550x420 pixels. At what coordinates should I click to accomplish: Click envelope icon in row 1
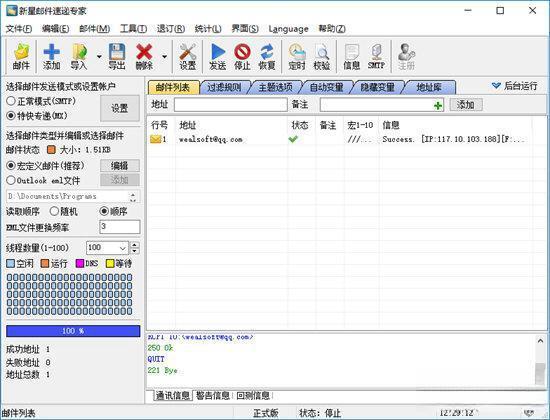(x=155, y=139)
